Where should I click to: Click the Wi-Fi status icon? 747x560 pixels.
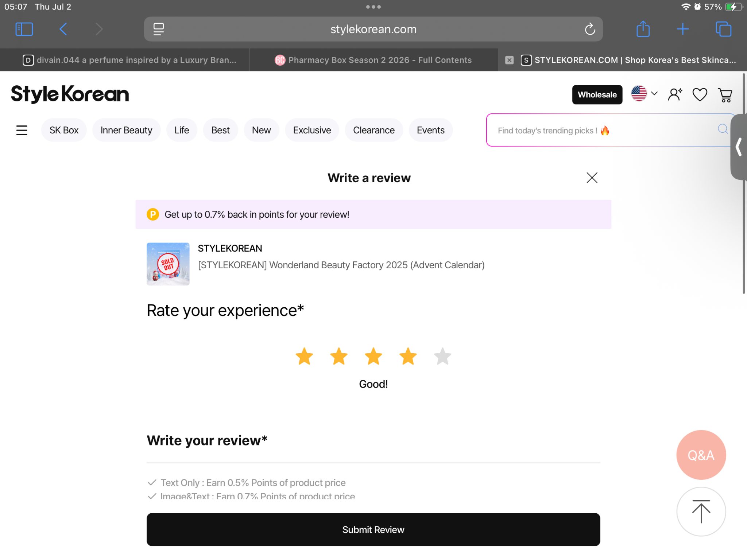coord(686,7)
